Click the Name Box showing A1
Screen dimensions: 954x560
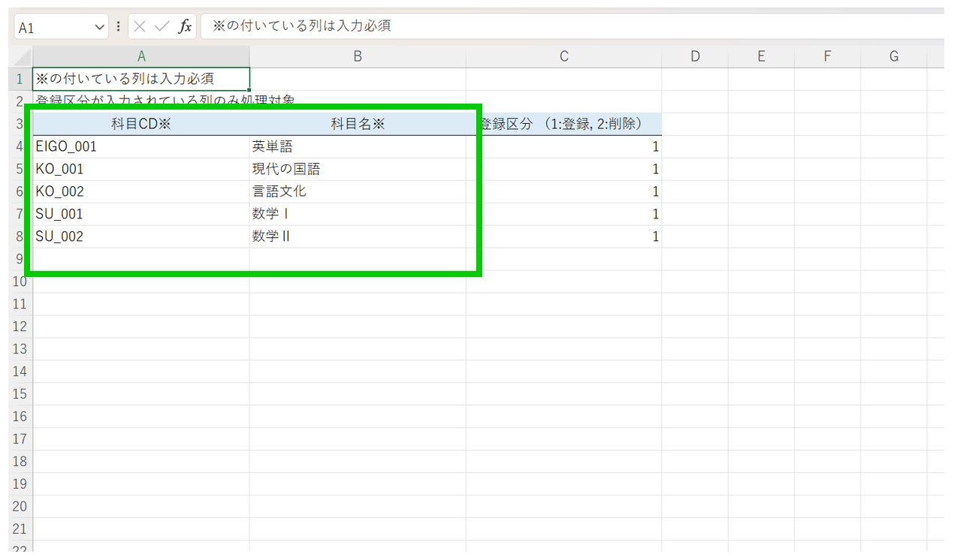[53, 28]
